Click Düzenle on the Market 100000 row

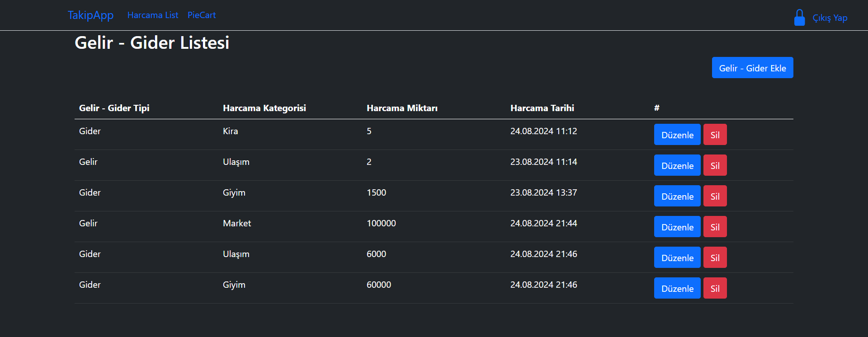pos(677,227)
